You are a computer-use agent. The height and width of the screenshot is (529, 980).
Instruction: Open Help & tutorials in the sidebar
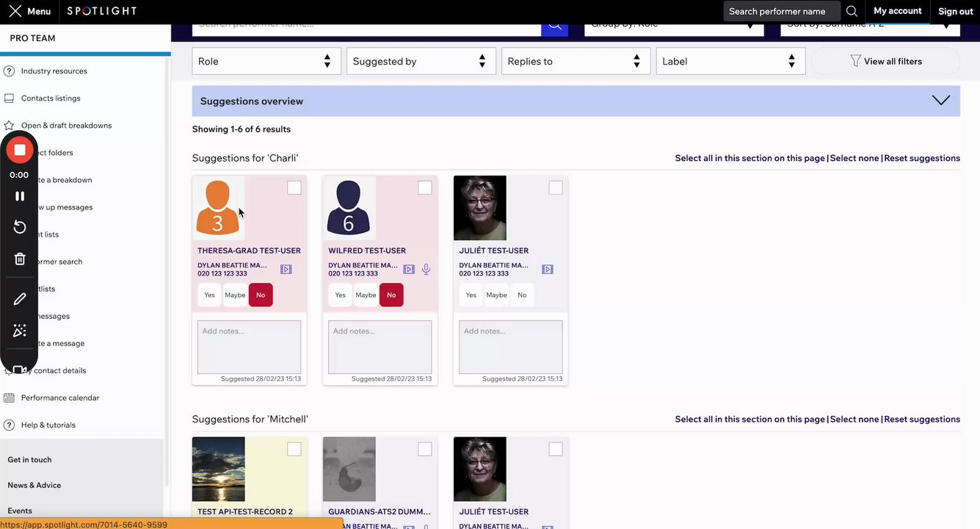click(48, 425)
